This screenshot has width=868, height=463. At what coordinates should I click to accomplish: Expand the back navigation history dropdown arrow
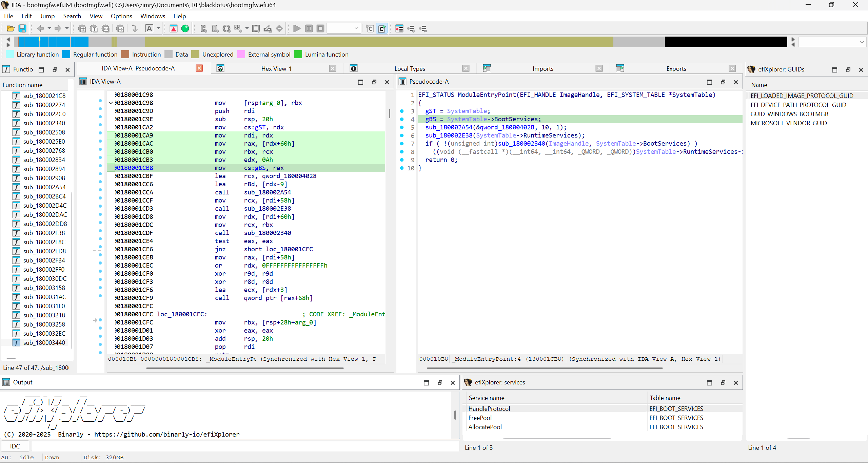49,28
